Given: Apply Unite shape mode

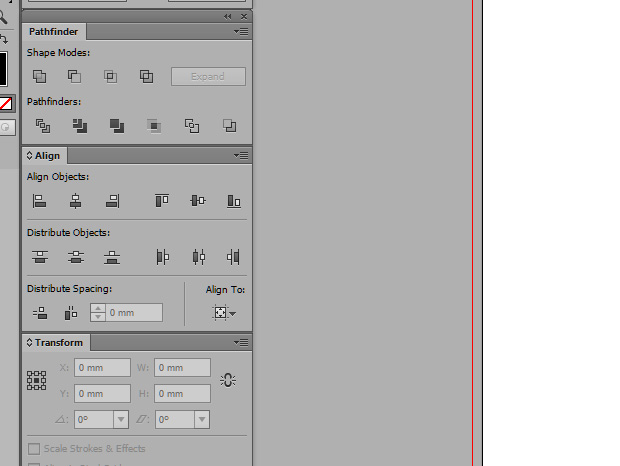Looking at the screenshot, I should (x=39, y=76).
